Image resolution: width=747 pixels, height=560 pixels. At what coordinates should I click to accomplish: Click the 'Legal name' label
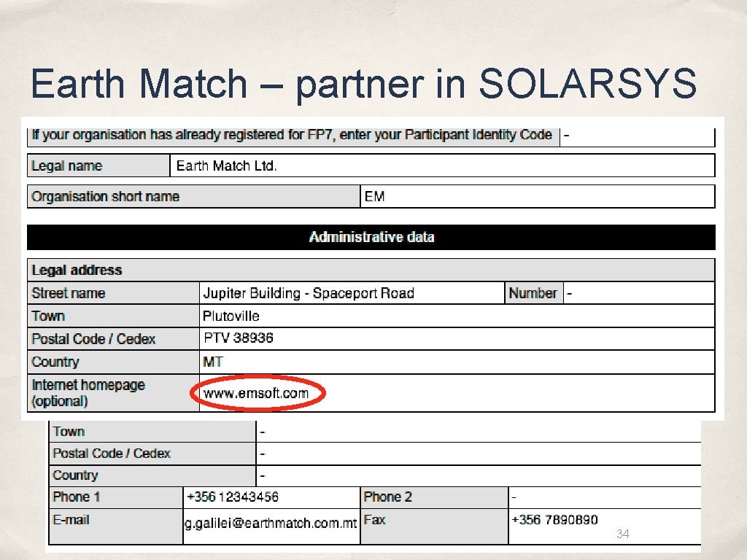[x=66, y=166]
